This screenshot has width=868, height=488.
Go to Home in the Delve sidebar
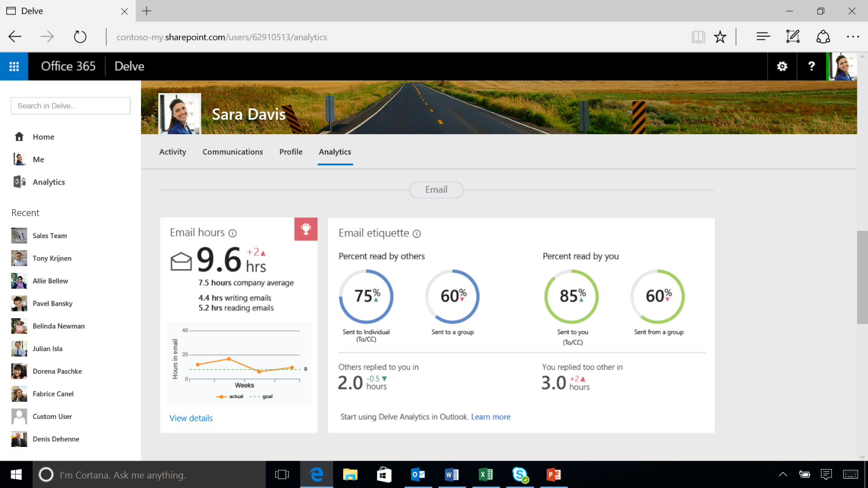tap(44, 137)
